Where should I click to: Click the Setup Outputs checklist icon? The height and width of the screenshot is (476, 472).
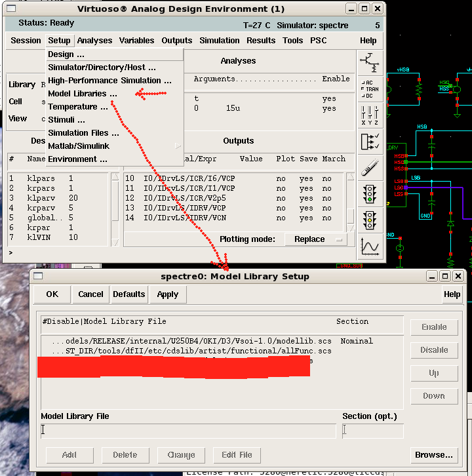370,142
